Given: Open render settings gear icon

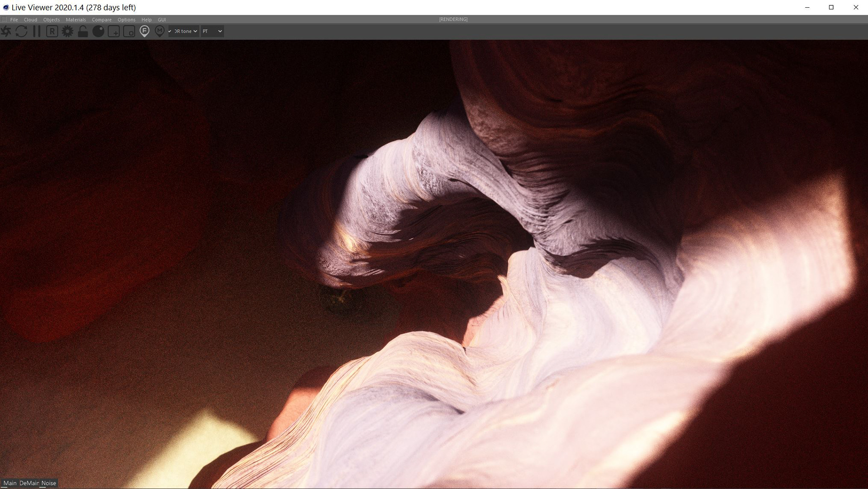Looking at the screenshot, I should point(67,31).
